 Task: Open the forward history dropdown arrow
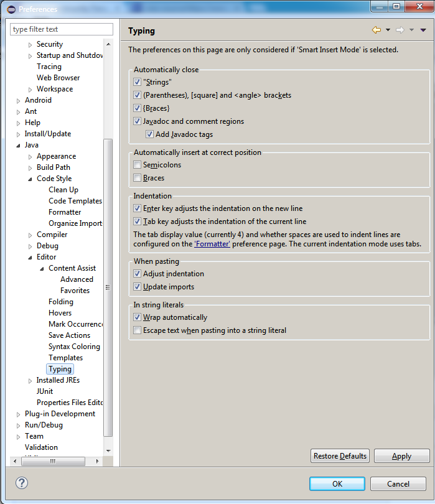[x=411, y=30]
